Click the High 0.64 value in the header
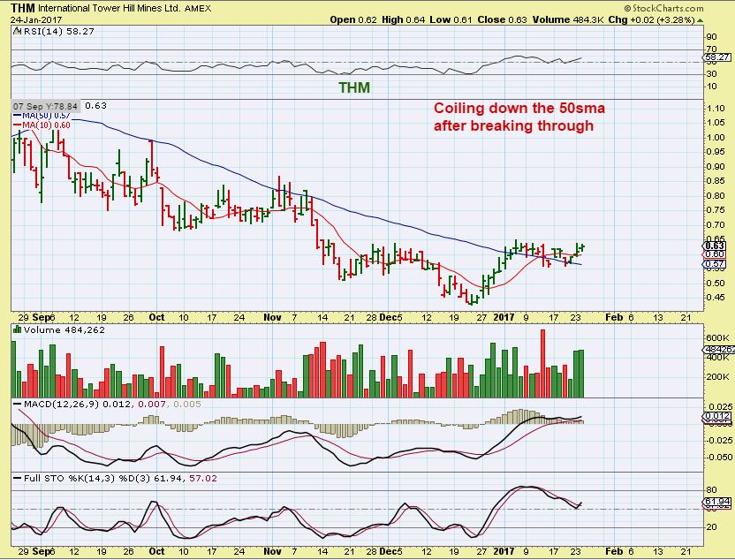735x560 pixels. coord(403,19)
